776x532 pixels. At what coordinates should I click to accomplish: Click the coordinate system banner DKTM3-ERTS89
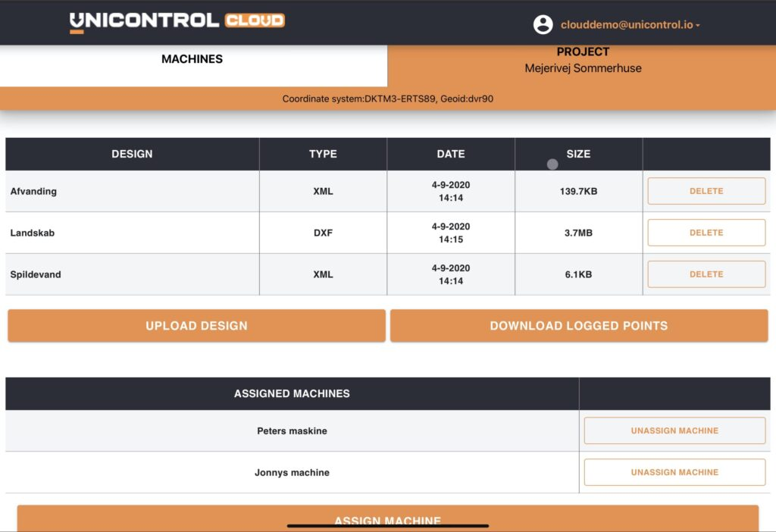388,99
